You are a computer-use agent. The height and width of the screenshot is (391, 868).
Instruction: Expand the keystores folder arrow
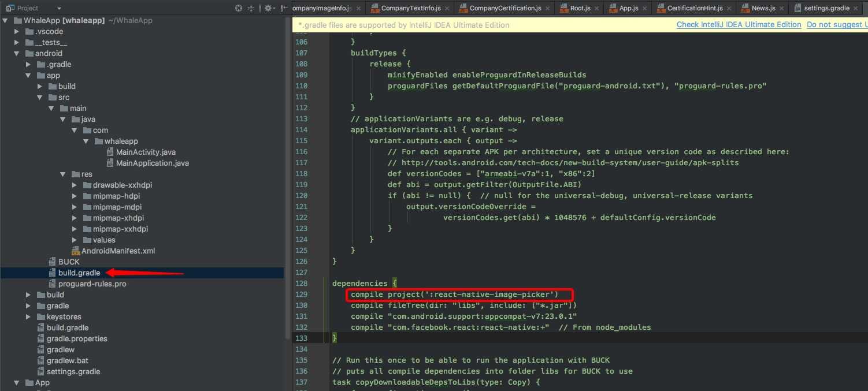[28, 316]
